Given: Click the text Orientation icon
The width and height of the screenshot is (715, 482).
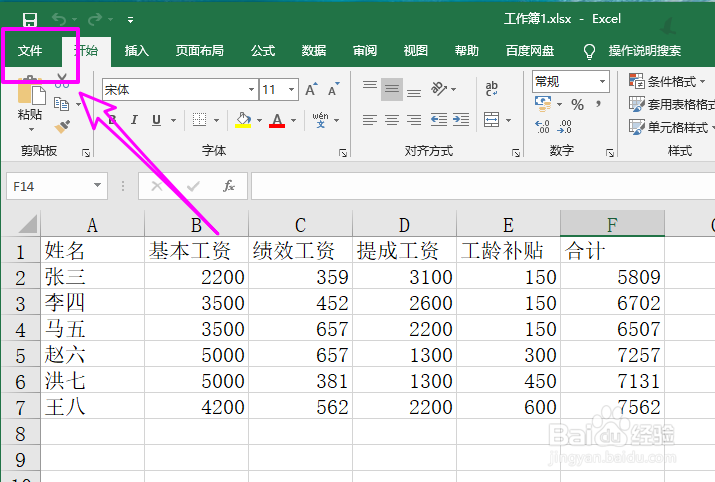Looking at the screenshot, I should pos(439,88).
